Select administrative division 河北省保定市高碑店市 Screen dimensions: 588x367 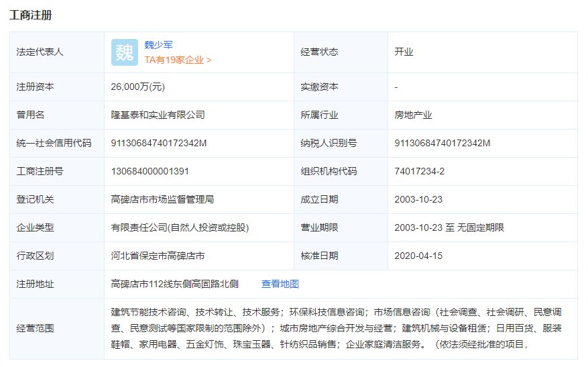(158, 256)
